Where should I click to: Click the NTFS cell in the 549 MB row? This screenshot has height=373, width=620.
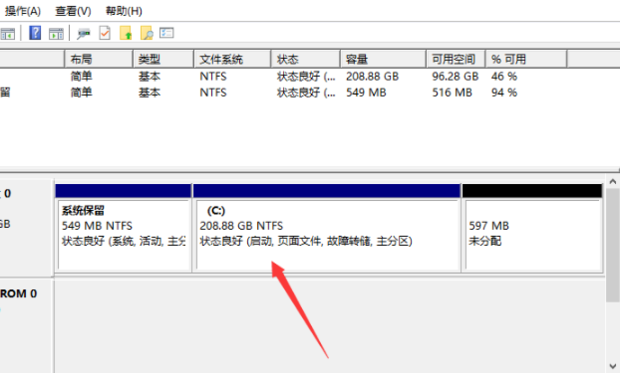213,93
